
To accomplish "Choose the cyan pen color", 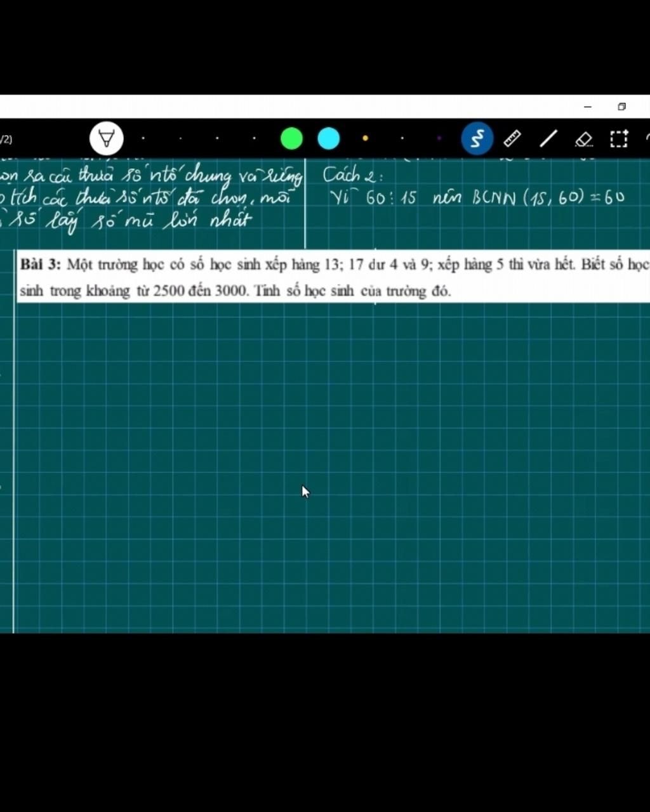I will [x=328, y=138].
